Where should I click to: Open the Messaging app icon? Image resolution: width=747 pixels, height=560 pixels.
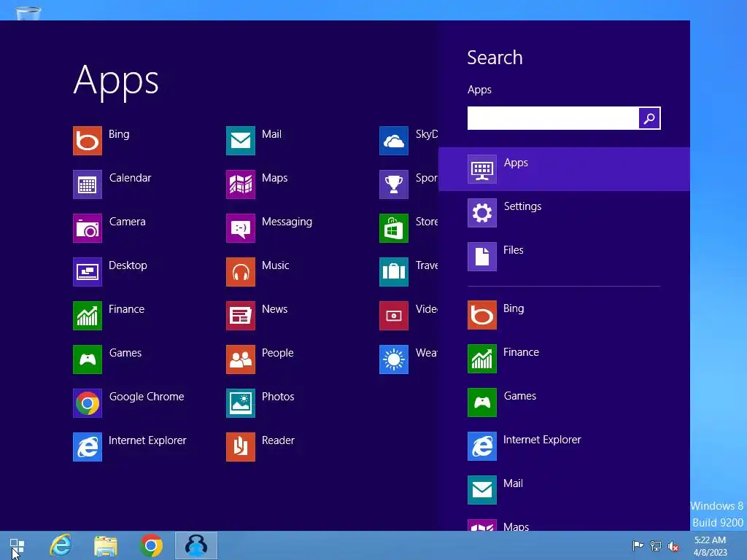click(241, 228)
